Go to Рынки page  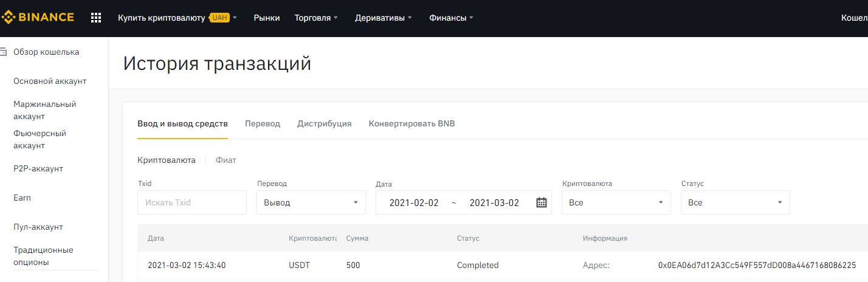click(267, 18)
